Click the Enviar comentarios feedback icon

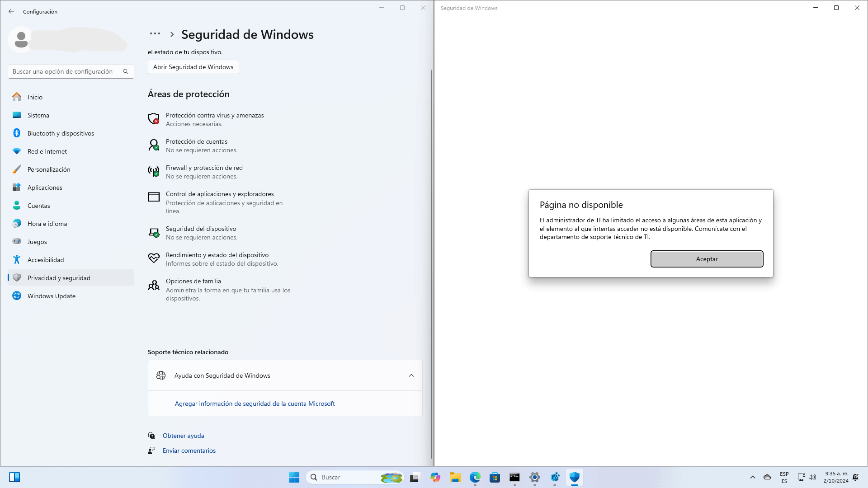coord(151,450)
